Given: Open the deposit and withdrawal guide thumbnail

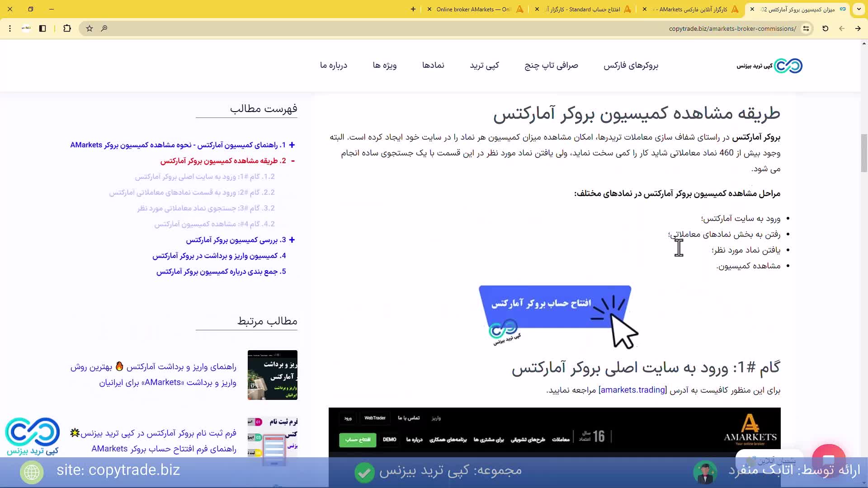Looking at the screenshot, I should click(x=272, y=375).
